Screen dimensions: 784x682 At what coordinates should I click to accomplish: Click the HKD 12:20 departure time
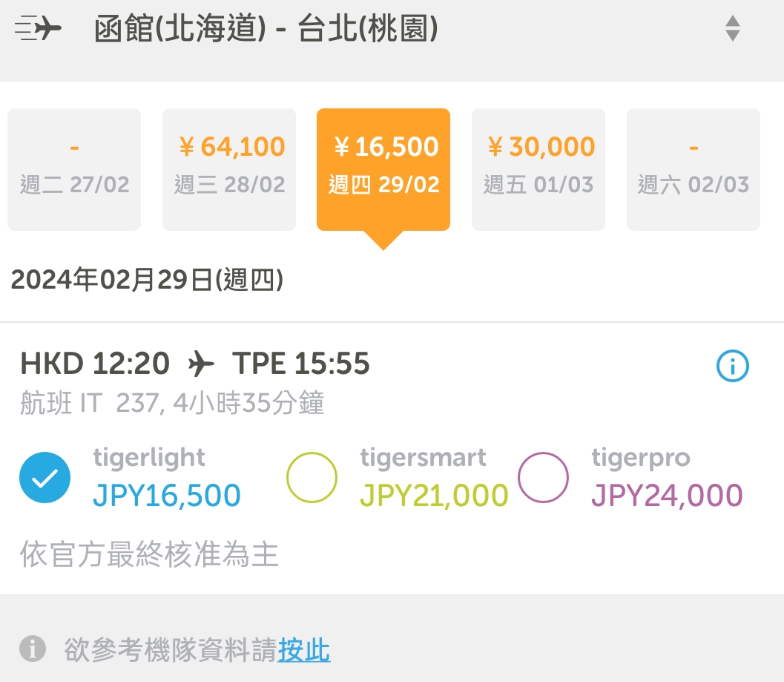click(x=95, y=364)
